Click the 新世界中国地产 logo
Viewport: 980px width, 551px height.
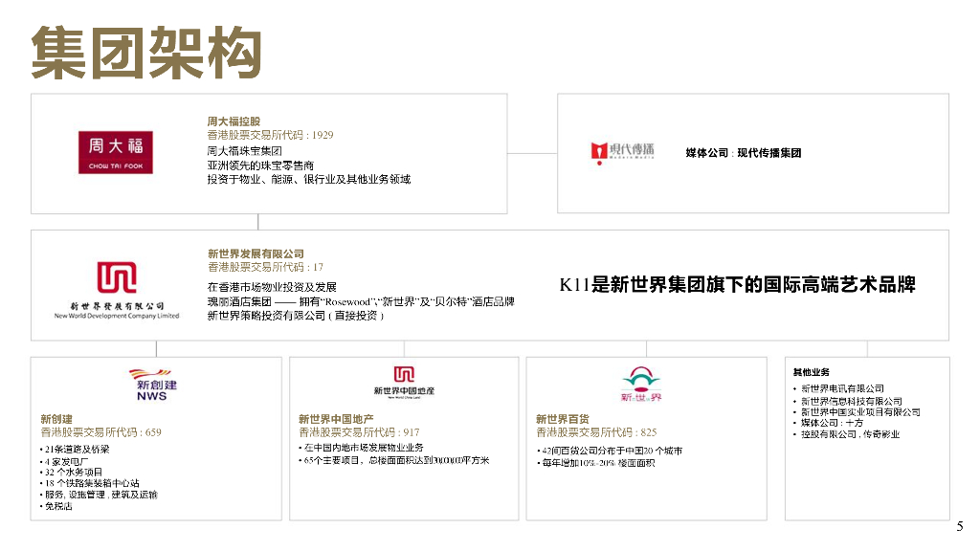point(404,383)
